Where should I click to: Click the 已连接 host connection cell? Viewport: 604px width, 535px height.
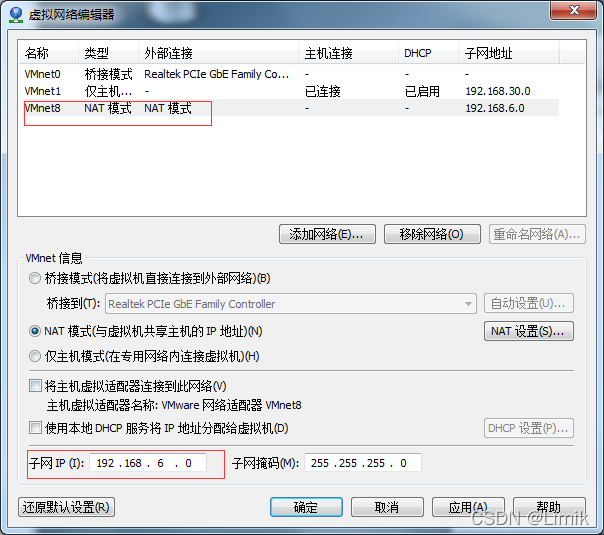(x=322, y=91)
